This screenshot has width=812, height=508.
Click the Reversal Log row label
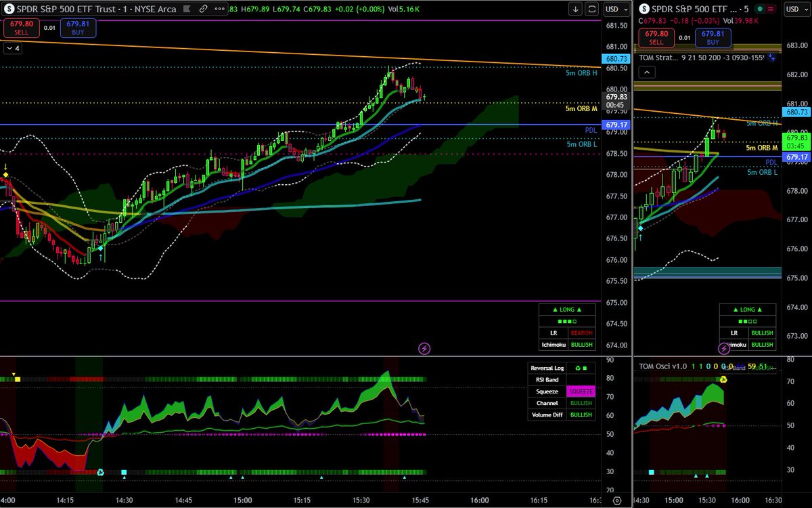point(546,368)
